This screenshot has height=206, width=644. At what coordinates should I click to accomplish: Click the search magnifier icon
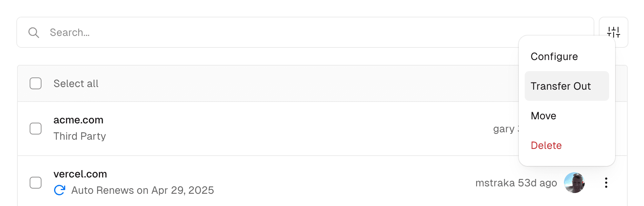34,33
